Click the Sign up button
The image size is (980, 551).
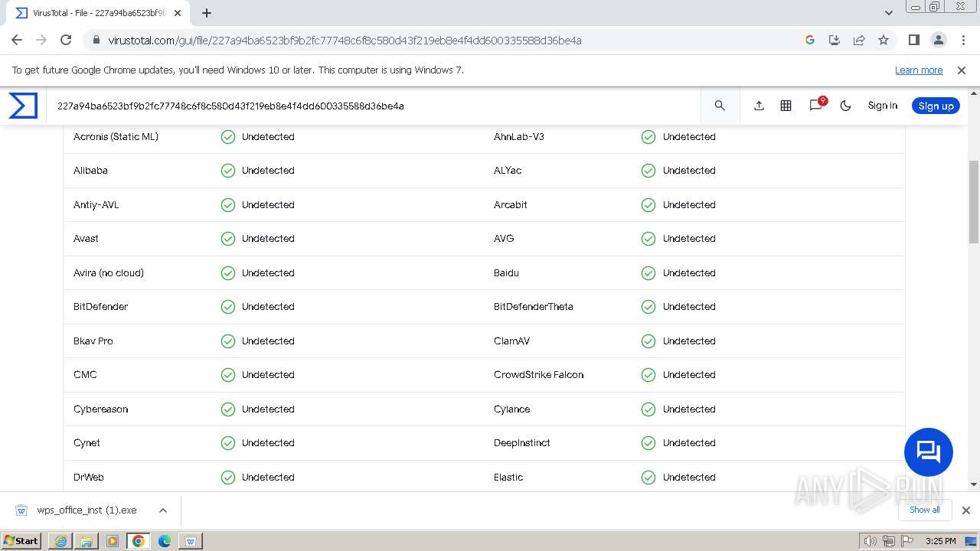[x=936, y=106]
